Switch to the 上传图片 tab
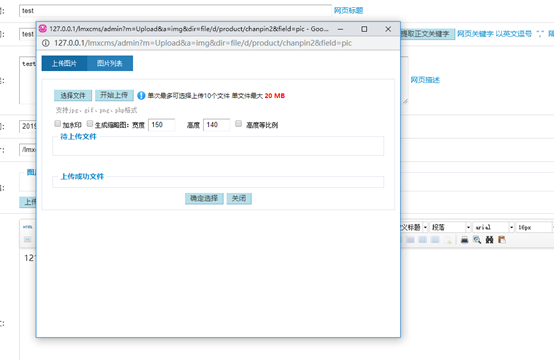This screenshot has height=360, width=554. 64,63
